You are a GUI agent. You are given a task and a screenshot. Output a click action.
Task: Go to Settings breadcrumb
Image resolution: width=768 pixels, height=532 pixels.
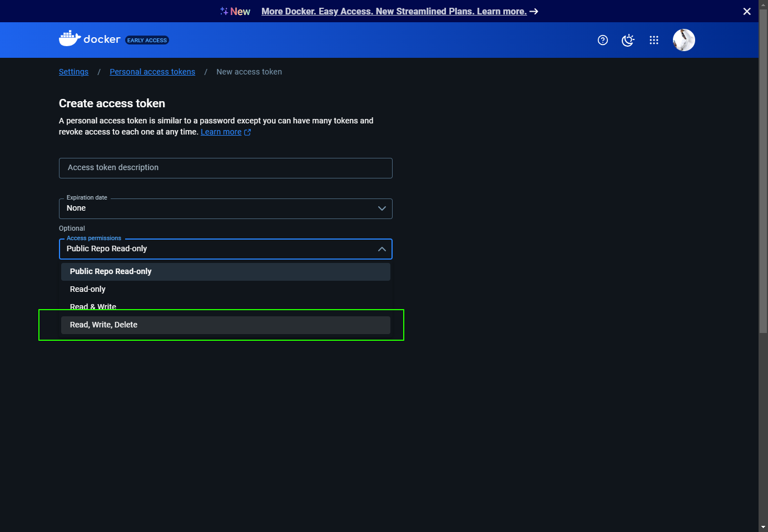tap(73, 72)
